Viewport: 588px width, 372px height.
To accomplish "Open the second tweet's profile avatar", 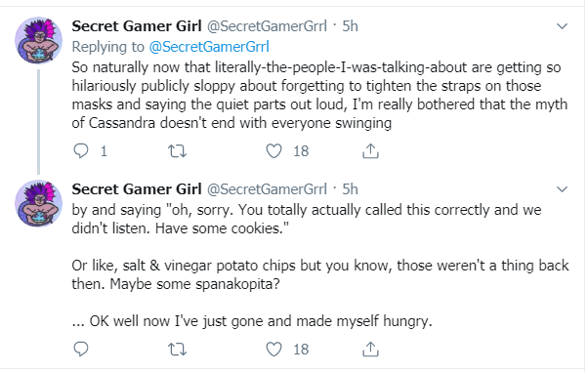I will pyautogui.click(x=39, y=203).
